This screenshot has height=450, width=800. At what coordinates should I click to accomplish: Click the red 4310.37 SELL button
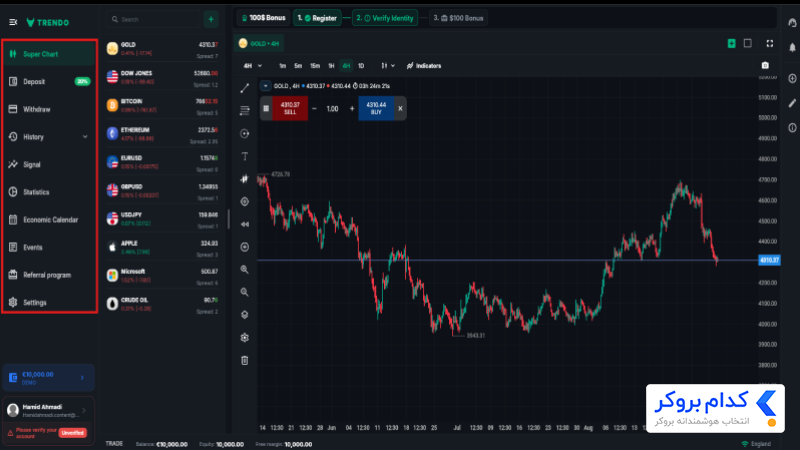click(x=290, y=108)
